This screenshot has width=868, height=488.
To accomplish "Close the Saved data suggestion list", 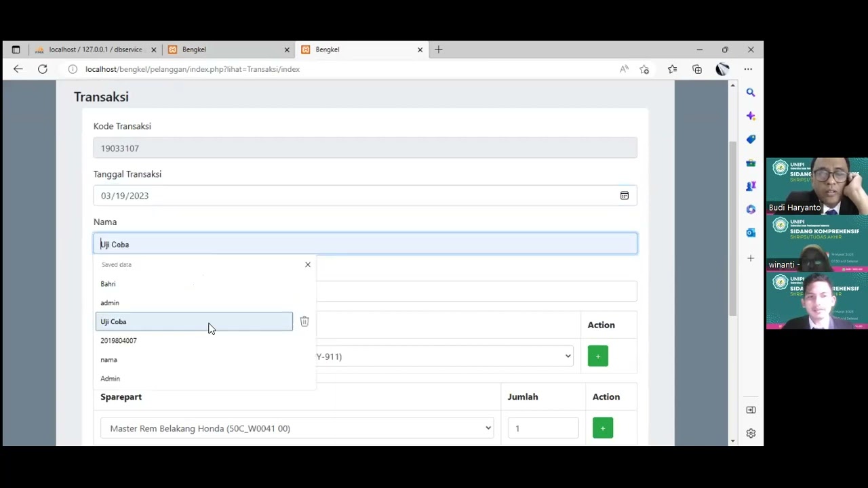I will pos(308,264).
